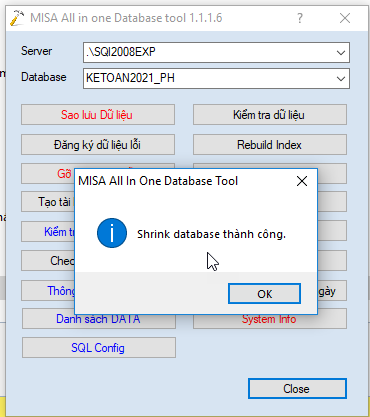Open the Database dropdown list
This screenshot has height=417, width=370.
click(341, 78)
